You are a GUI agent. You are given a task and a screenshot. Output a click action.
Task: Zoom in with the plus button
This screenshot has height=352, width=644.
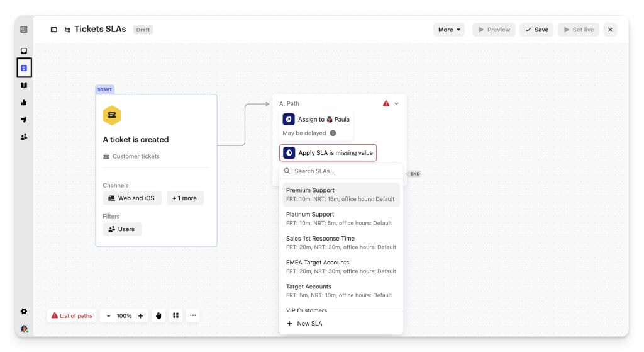140,316
